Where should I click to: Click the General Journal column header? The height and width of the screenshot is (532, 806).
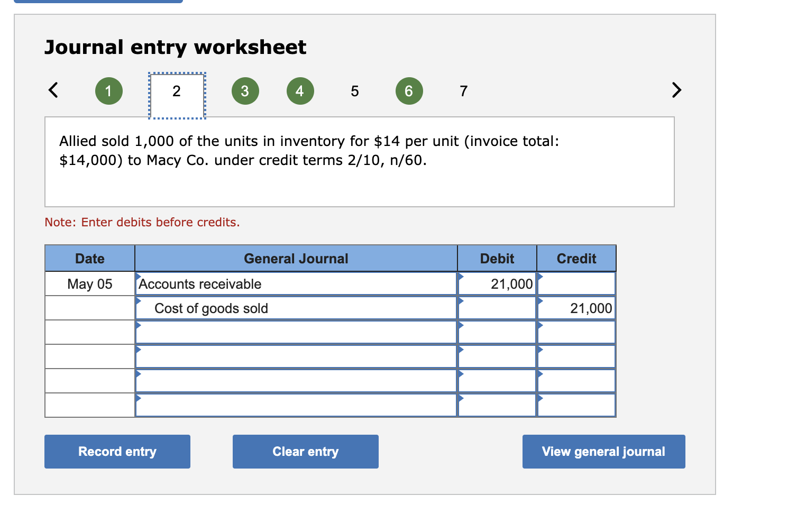tap(296, 259)
